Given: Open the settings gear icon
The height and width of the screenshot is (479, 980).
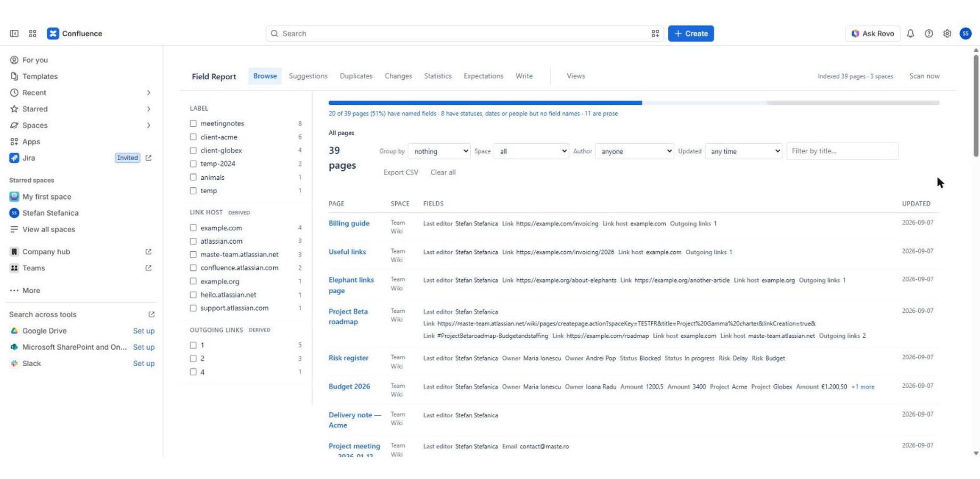Looking at the screenshot, I should click(947, 34).
